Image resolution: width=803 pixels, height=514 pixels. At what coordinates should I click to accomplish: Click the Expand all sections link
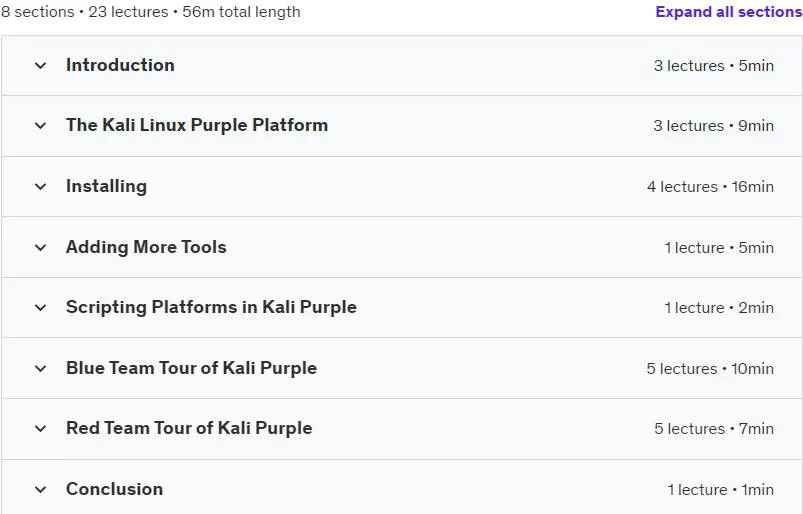(729, 12)
